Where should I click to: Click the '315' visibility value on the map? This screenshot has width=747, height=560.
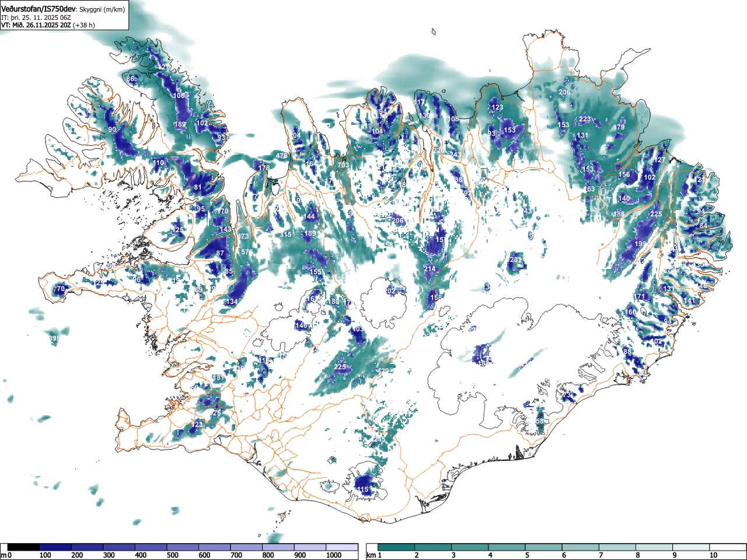coord(285,235)
